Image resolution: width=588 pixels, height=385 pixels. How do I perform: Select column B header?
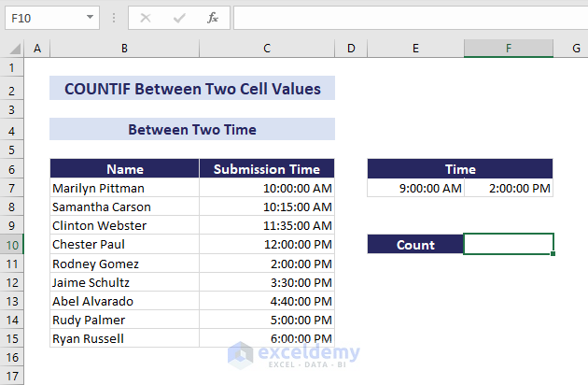pyautogui.click(x=124, y=48)
